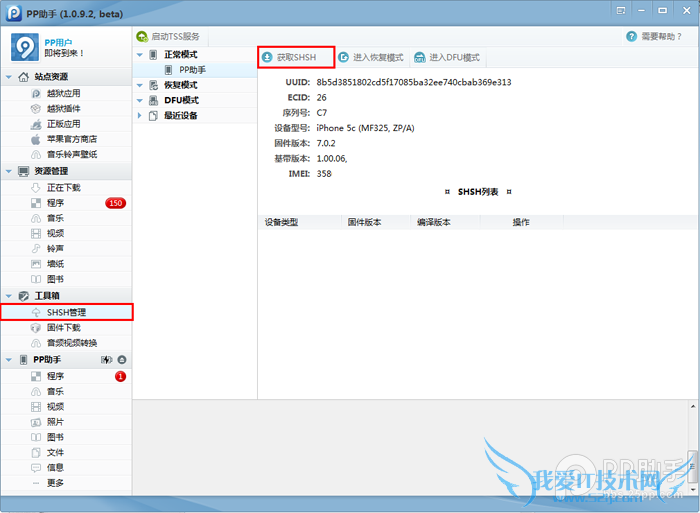The height and width of the screenshot is (513, 700).
Task: Click the PP用户 username link
Action: 58,43
